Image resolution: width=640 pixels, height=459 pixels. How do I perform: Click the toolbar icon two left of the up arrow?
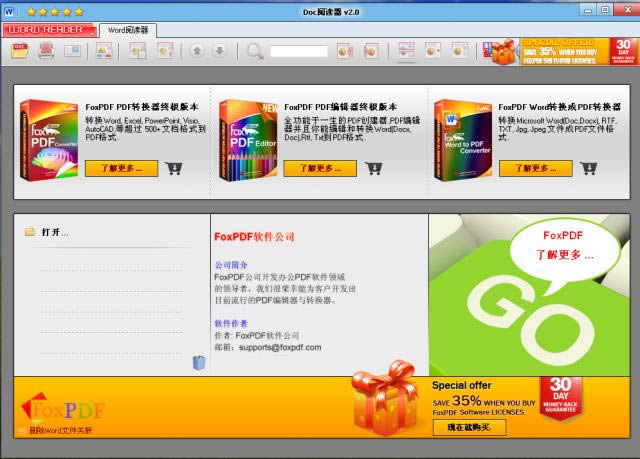(x=138, y=51)
